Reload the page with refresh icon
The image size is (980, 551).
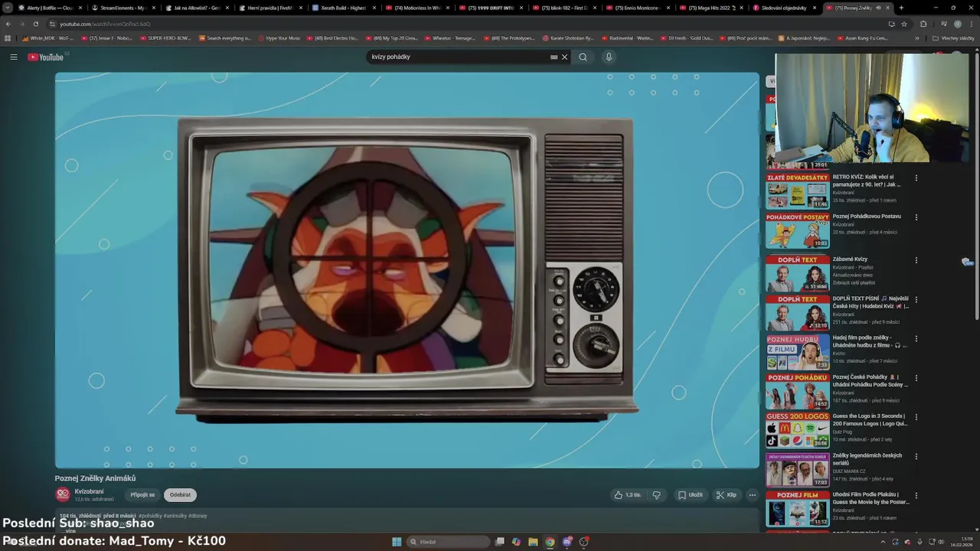tap(35, 24)
